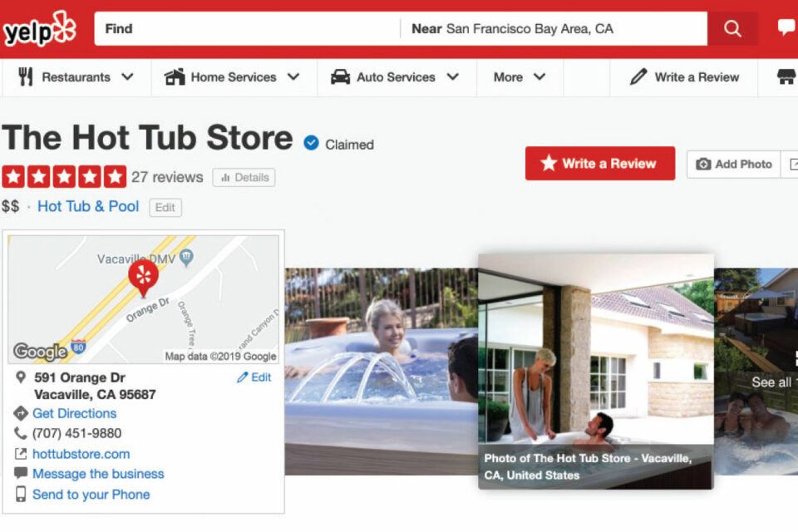Open the rating Details button
The width and height of the screenshot is (798, 532).
pos(244,178)
